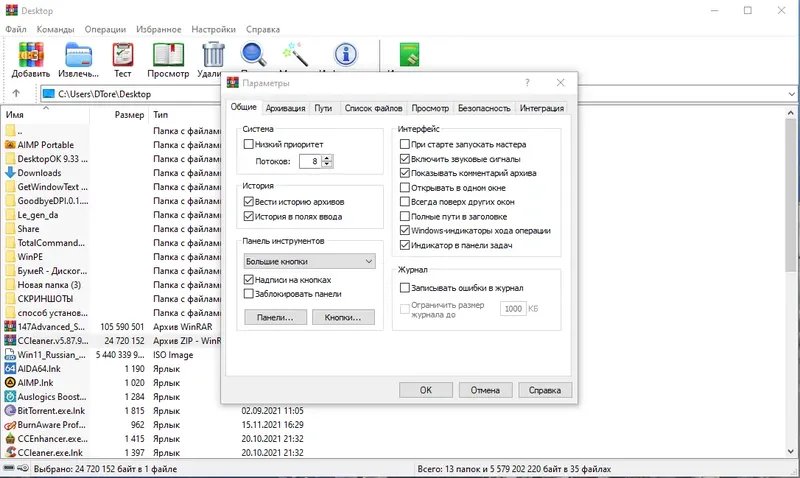The image size is (800, 478).
Task: Uncheck Вести историю архивов
Action: coord(248,202)
